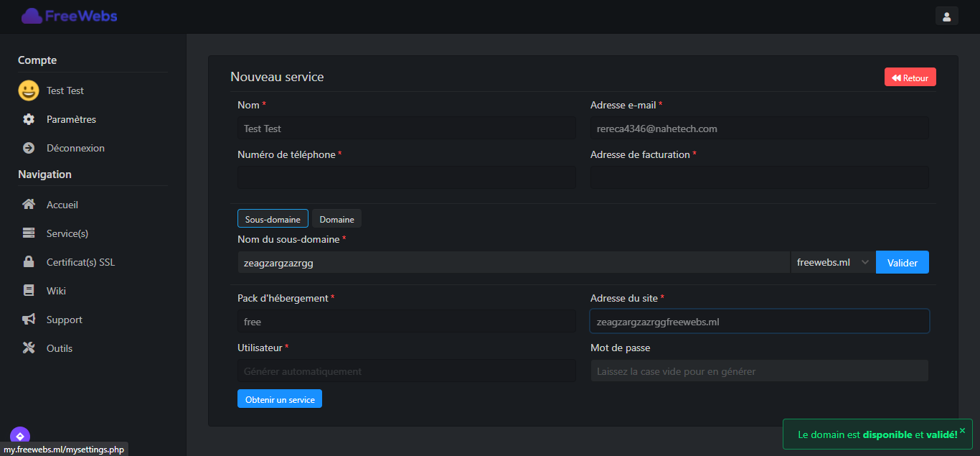The width and height of the screenshot is (980, 456).
Task: Click the Certificat(s) SSL padlock icon
Action: point(28,261)
